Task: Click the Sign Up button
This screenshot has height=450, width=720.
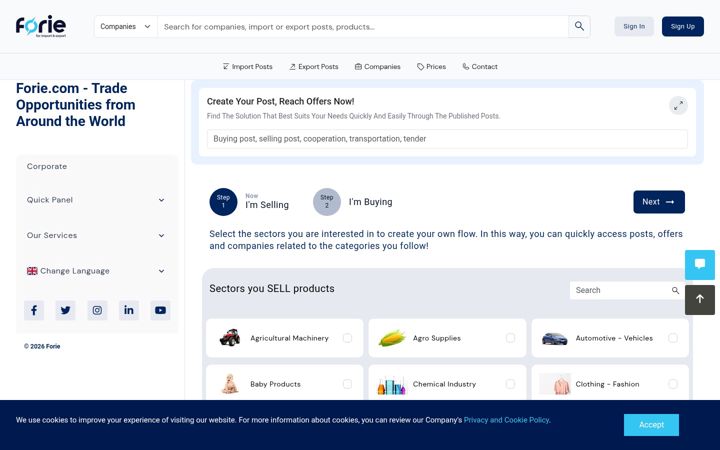Action: [682, 27]
